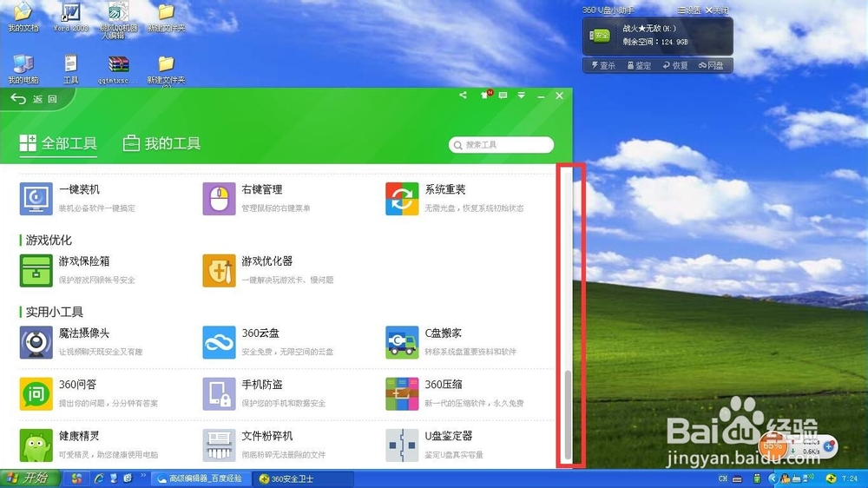Screen dimensions: 868x488
Task: Switch to 我的工具 tab
Action: (x=161, y=143)
